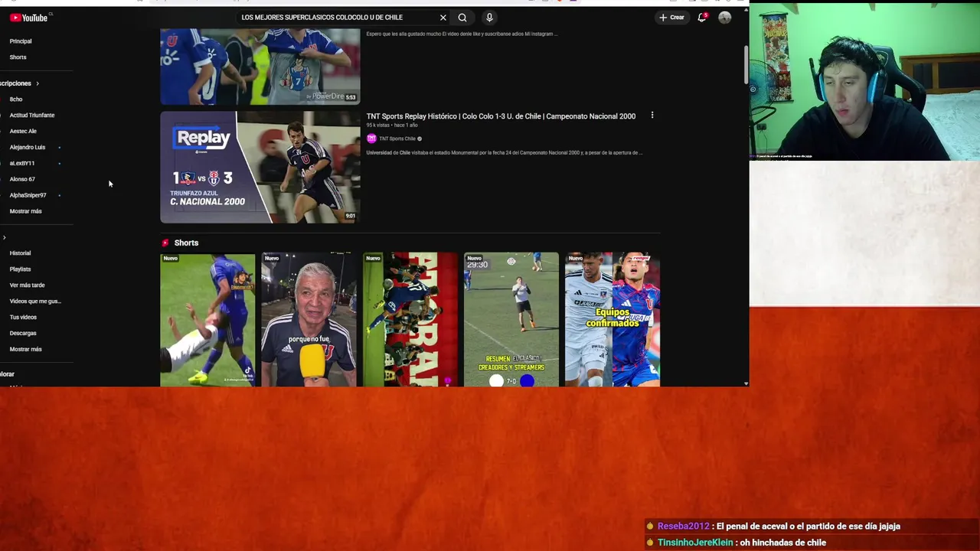Screen dimensions: 980x551
Task: Open short 'Resumen El Clásico Creadores y Streamers'
Action: pos(511,320)
